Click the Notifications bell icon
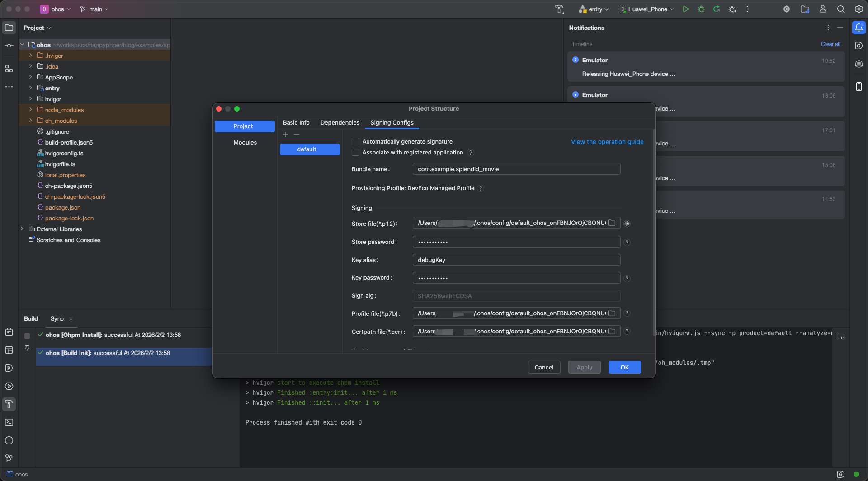 click(859, 28)
